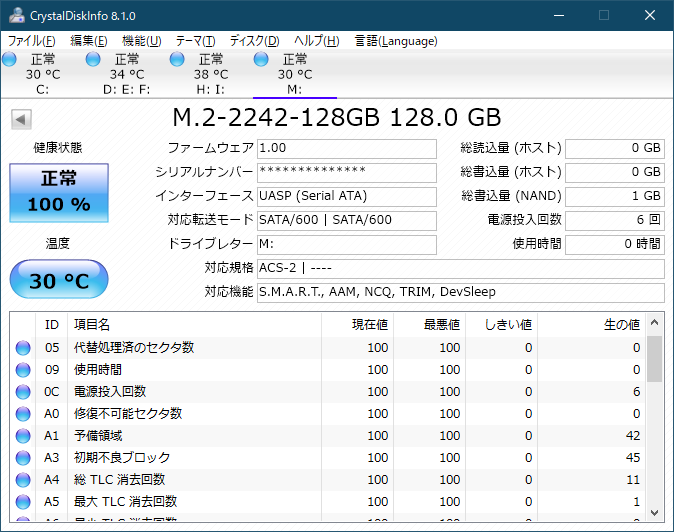
Task: Open the ファイル(F) menu
Action: [x=32, y=41]
